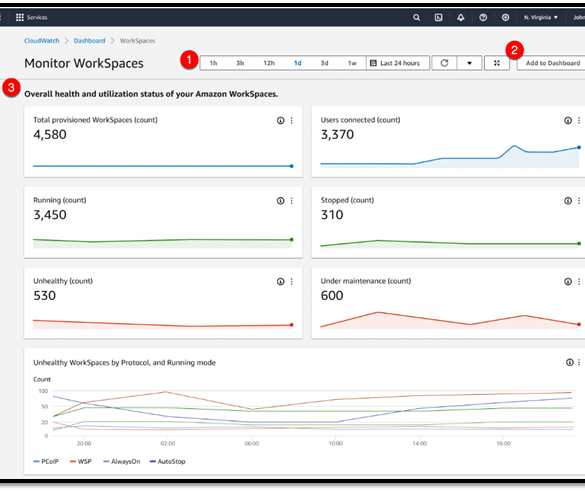This screenshot has width=585, height=492.
Task: Open options menu for Unhealthy count widget
Action: coord(292,282)
